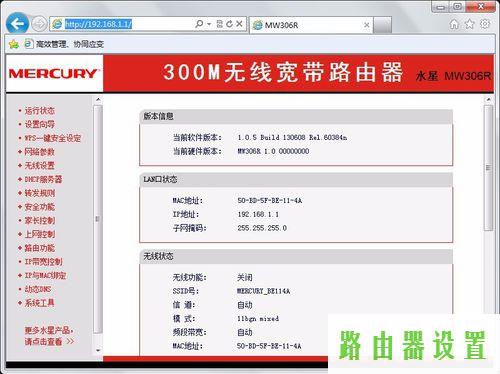Click the add to favorites bar star icon
Image resolution: width=500 pixels, height=374 pixels.
(x=14, y=44)
